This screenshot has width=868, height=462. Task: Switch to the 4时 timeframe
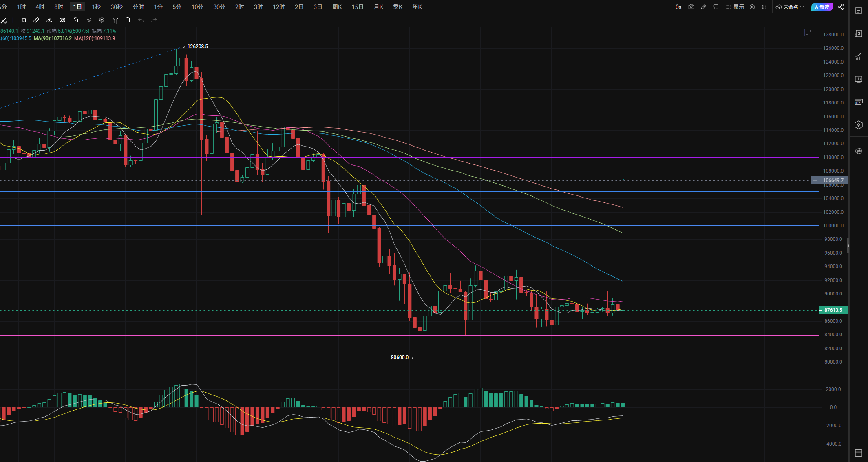(x=40, y=7)
